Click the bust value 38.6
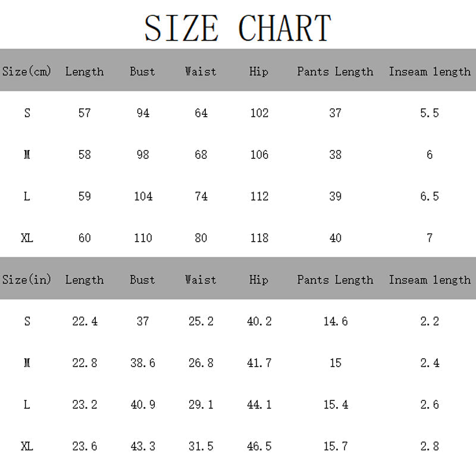476x476 pixels. click(143, 363)
